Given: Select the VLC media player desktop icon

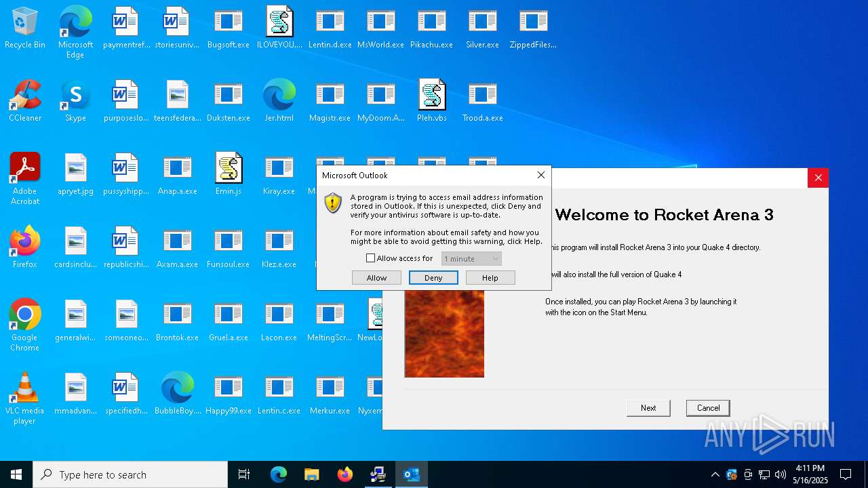Looking at the screenshot, I should pyautogui.click(x=25, y=399).
